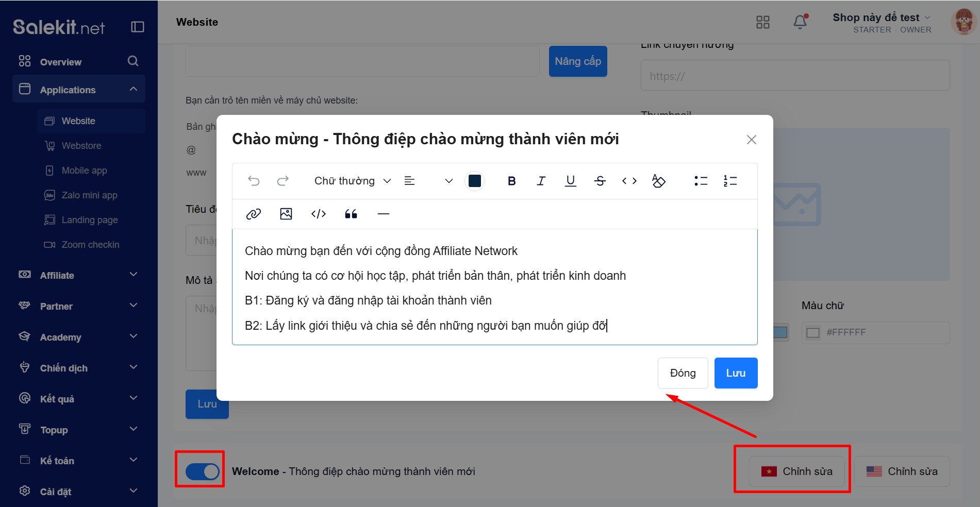The image size is (980, 507).
Task: Toggle bold text formatting
Action: click(x=511, y=181)
